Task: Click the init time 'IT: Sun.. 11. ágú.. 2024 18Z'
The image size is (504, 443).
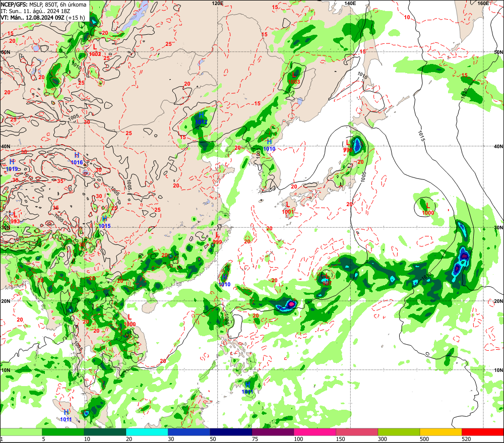Action: coord(35,11)
